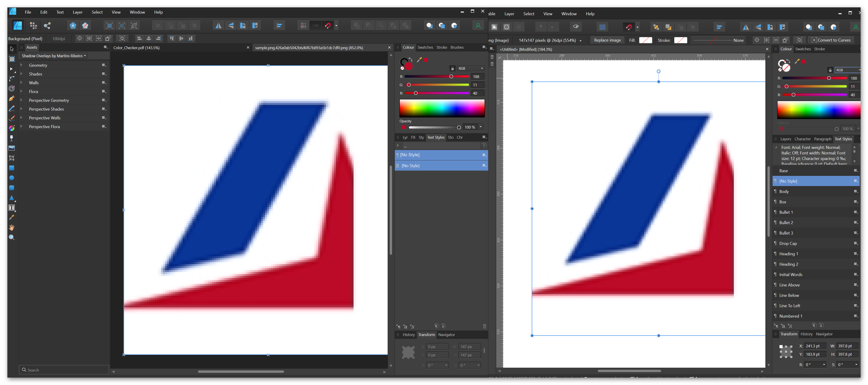Image resolution: width=868 pixels, height=385 pixels.
Task: Toggle the RGB lock in left Colour panel
Action: click(452, 69)
